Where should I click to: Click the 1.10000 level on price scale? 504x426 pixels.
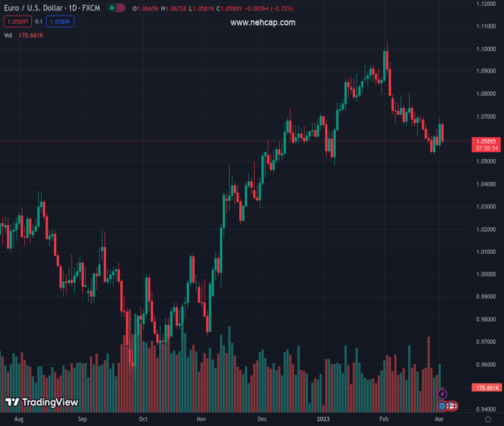click(x=487, y=49)
